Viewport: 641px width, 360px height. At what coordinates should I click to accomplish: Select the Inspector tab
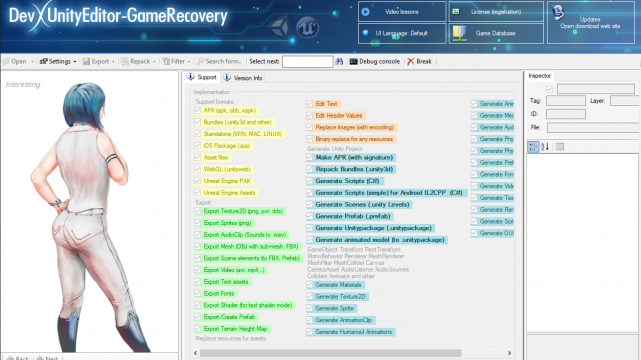coord(540,76)
